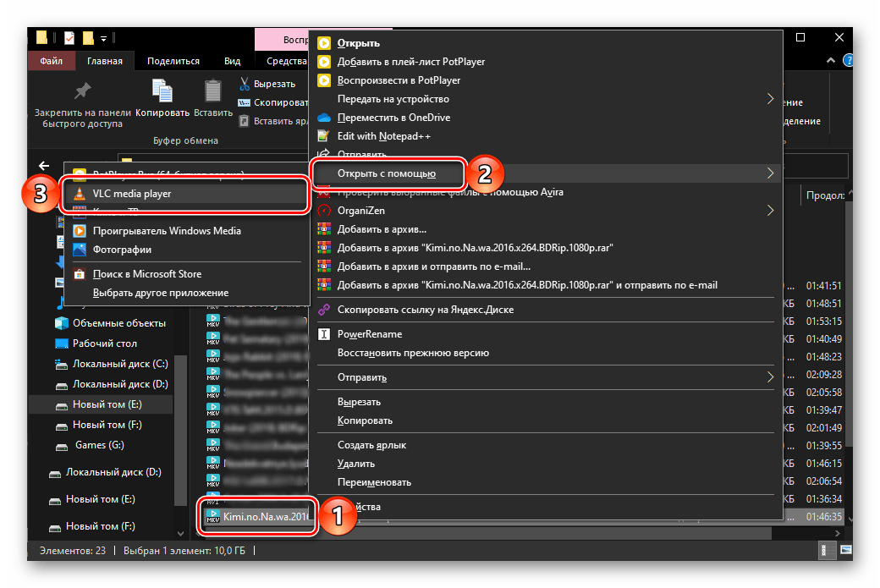
Task: Click the scissors icon for Вырезать in the ribbon
Action: (245, 84)
